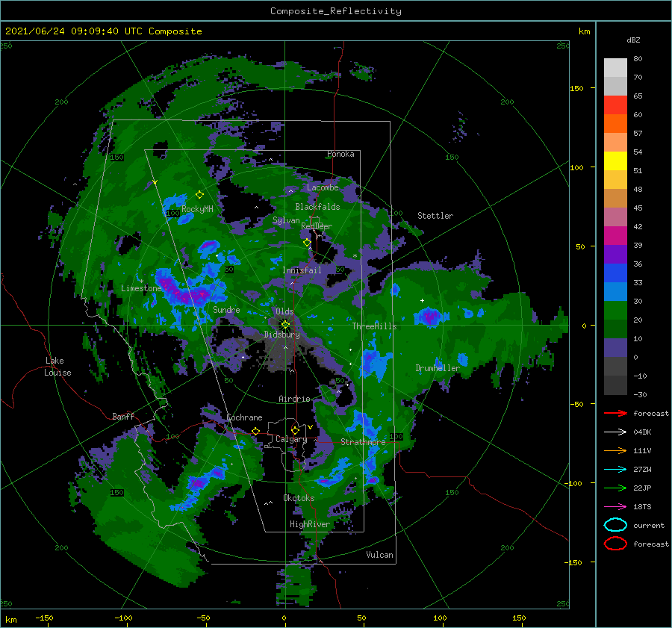The height and width of the screenshot is (628, 672).
Task: Click the Ponoka city label
Action: point(340,154)
